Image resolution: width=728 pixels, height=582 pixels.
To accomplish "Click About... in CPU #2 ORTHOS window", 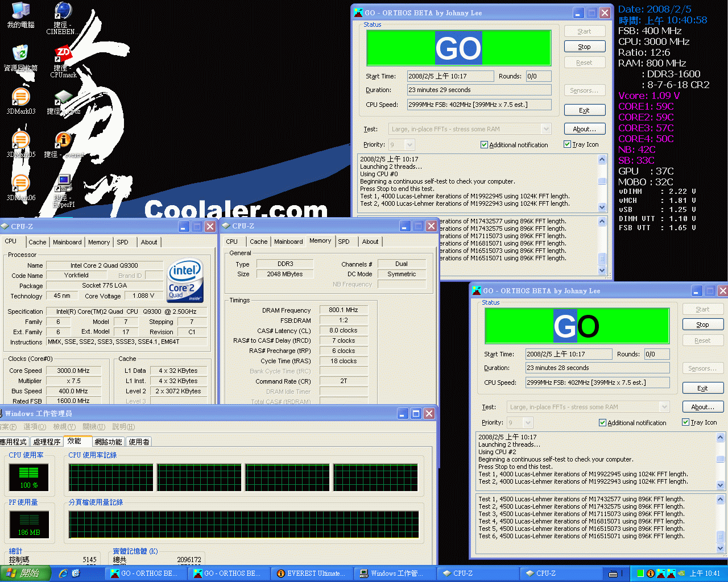I will point(703,407).
